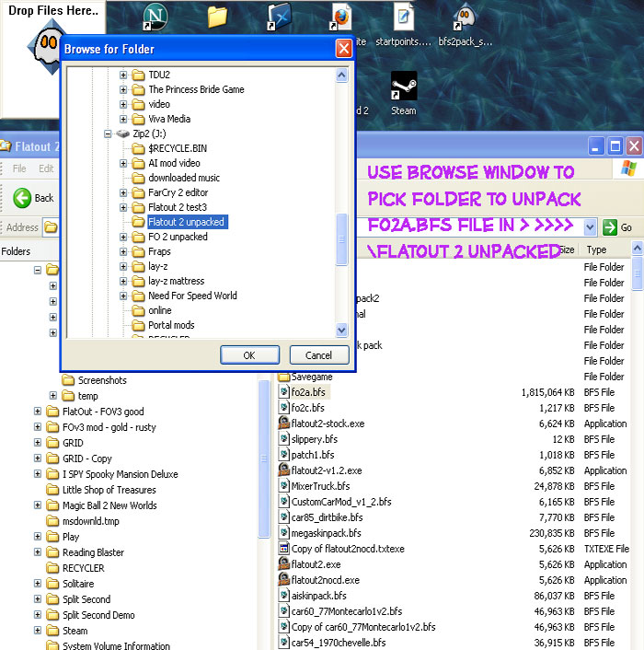Open the startpoints text file icon
The height and width of the screenshot is (650, 644).
coord(403,17)
